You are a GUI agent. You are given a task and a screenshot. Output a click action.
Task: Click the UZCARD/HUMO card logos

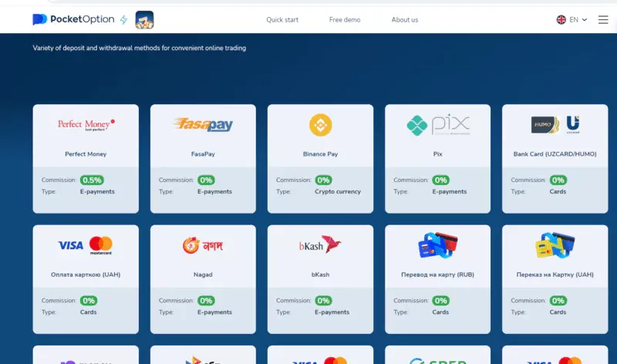pyautogui.click(x=555, y=125)
